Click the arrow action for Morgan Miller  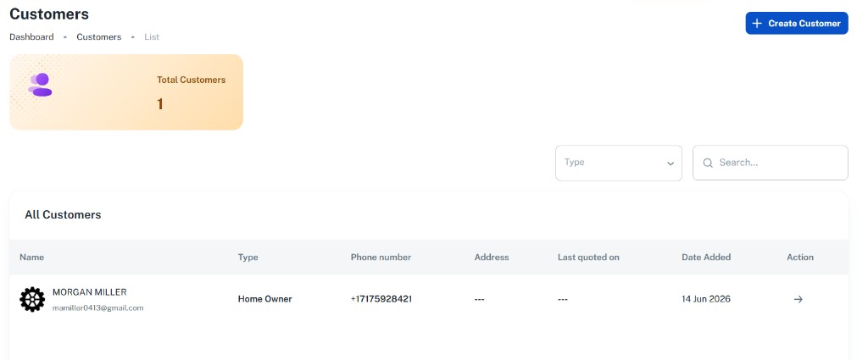[798, 299]
